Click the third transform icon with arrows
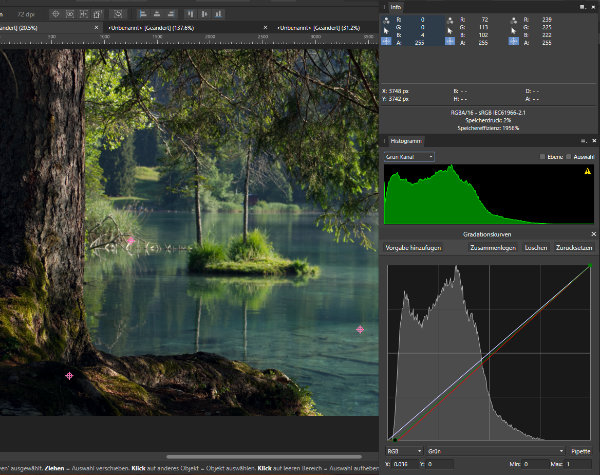600x475 pixels. point(83,14)
